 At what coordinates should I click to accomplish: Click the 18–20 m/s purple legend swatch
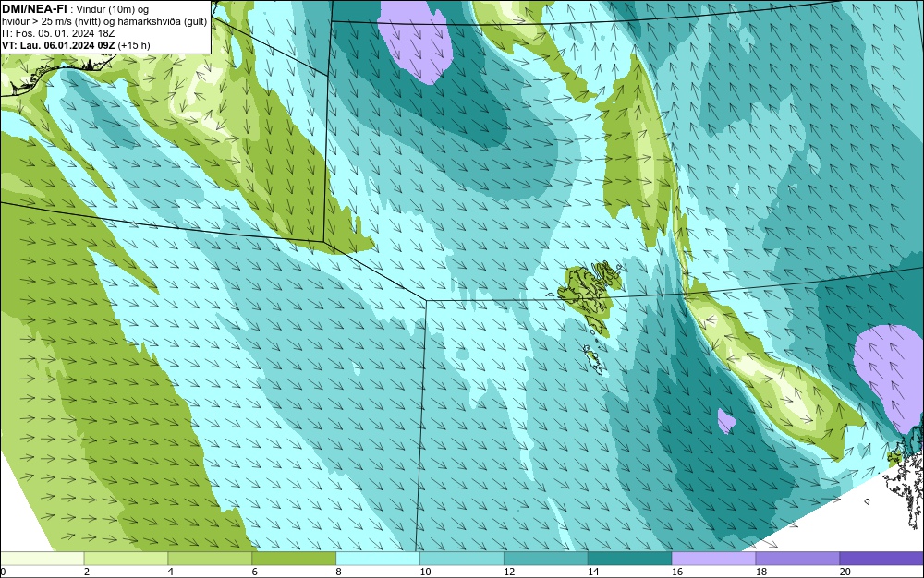(798, 559)
